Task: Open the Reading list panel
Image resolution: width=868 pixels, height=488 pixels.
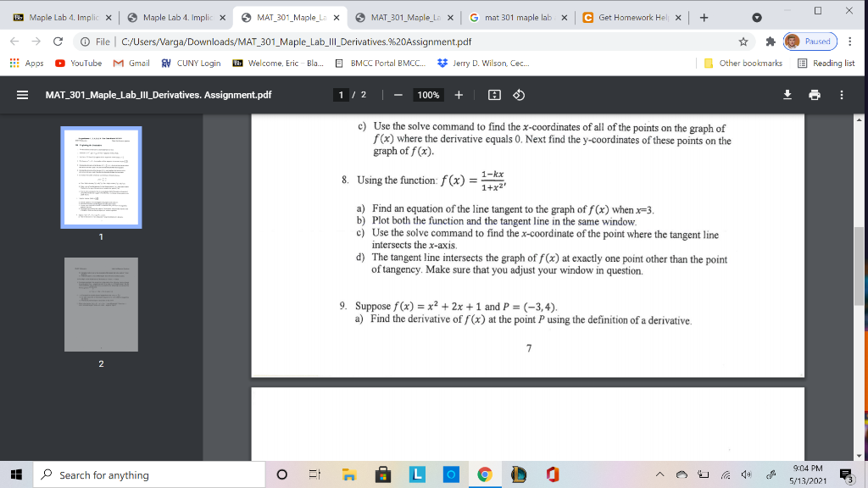Action: pos(834,63)
